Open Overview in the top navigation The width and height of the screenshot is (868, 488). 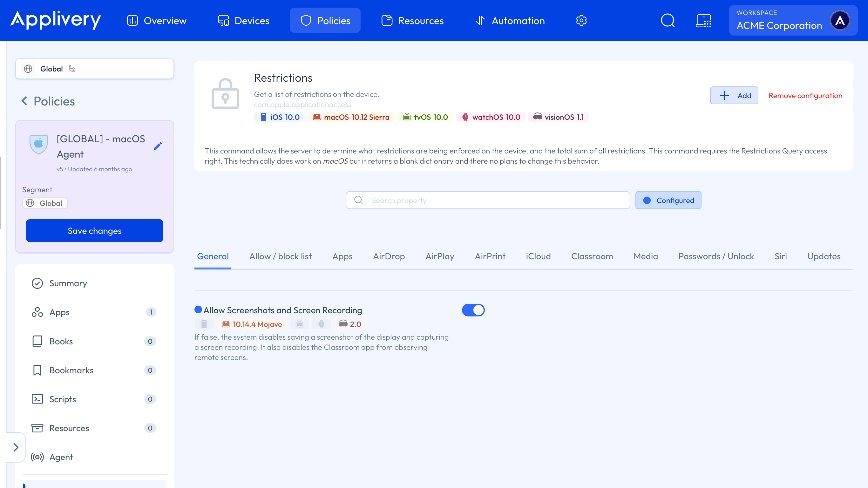click(x=157, y=21)
